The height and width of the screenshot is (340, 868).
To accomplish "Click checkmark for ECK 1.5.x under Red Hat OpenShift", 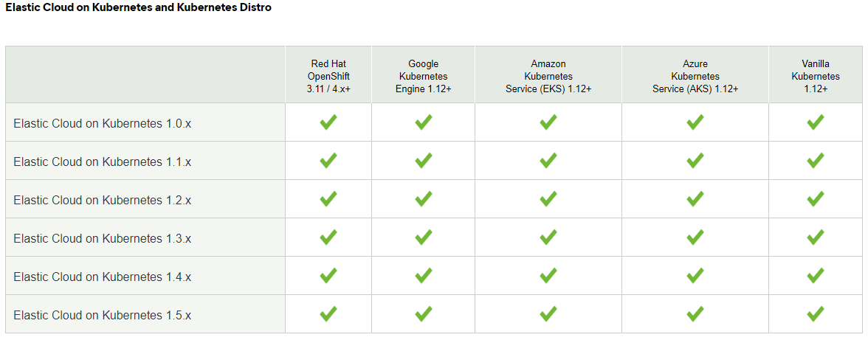I will (x=328, y=314).
